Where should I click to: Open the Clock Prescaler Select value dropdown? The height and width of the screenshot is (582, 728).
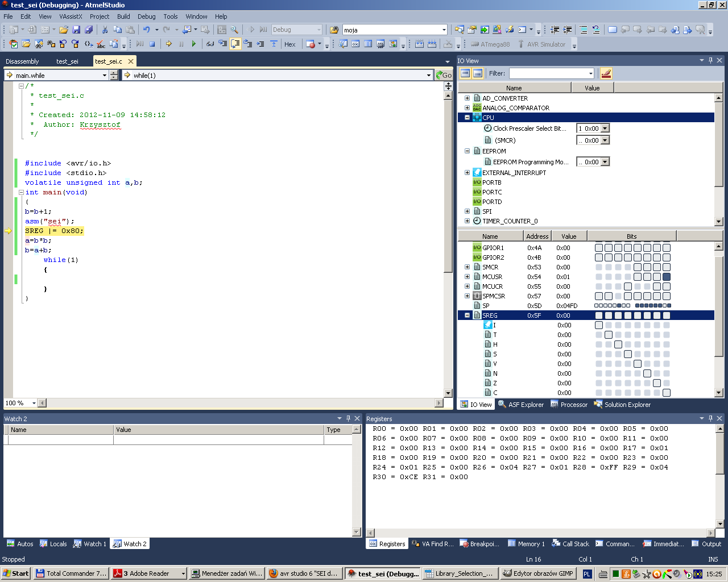[605, 128]
